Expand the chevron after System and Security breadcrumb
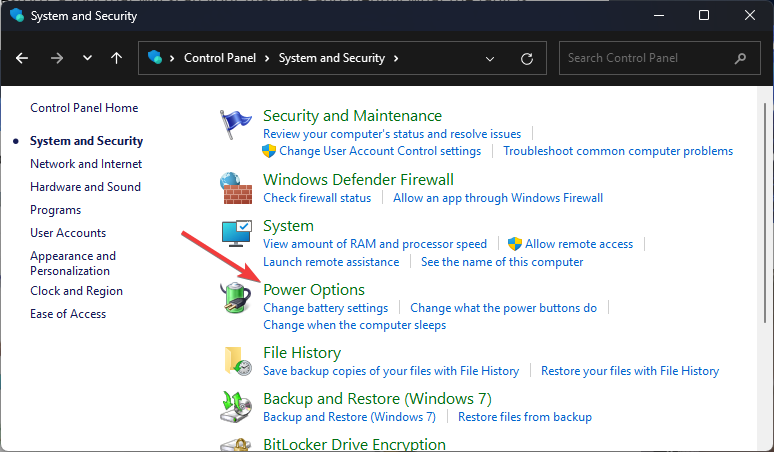The width and height of the screenshot is (774, 452). click(x=396, y=58)
